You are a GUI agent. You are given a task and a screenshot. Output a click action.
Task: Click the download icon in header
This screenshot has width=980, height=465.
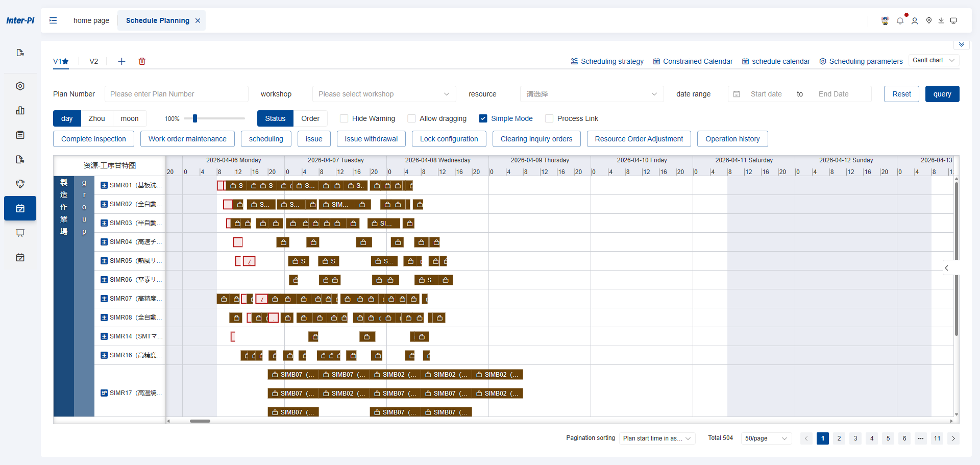click(941, 21)
